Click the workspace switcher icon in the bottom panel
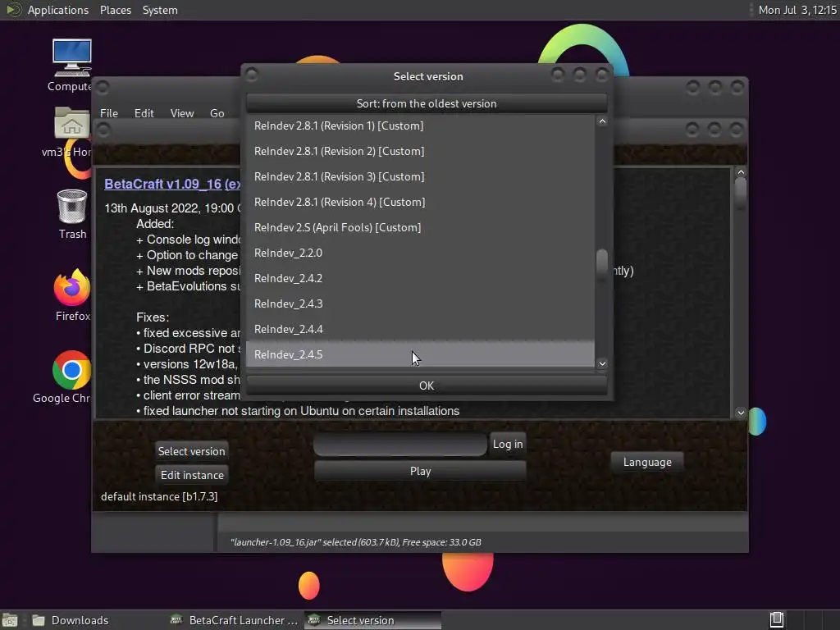 777,620
